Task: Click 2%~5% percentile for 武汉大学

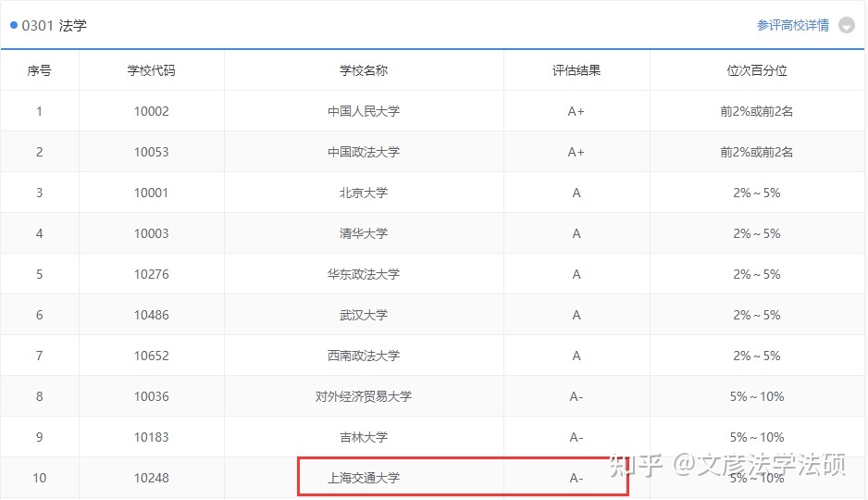Action: [757, 315]
